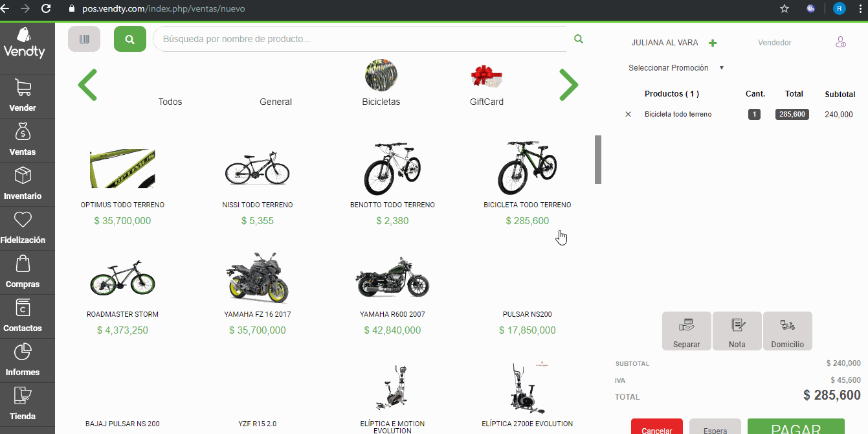Click the Vendty logo
The width and height of the screenshot is (868, 434).
[25, 43]
